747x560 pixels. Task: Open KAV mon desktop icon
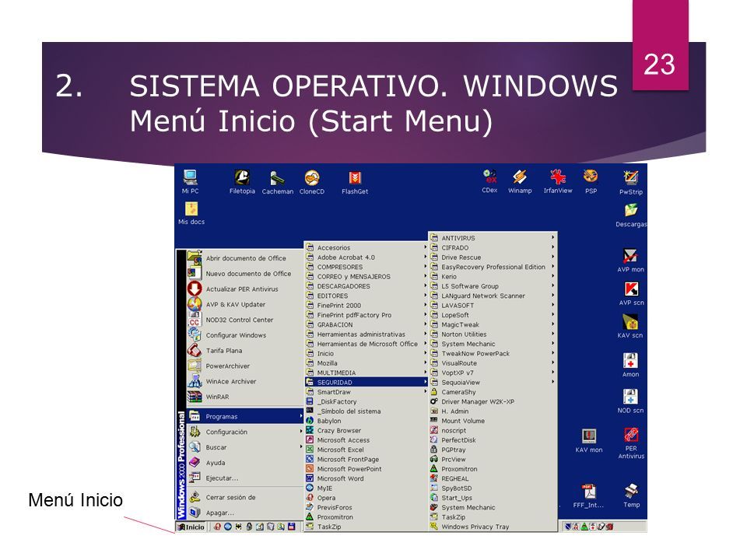coord(589,440)
